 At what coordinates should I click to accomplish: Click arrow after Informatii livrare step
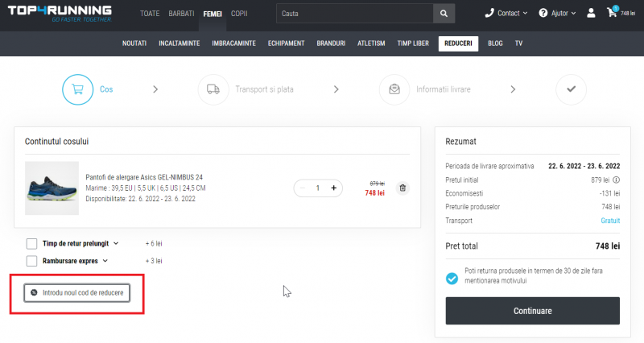[x=513, y=89]
